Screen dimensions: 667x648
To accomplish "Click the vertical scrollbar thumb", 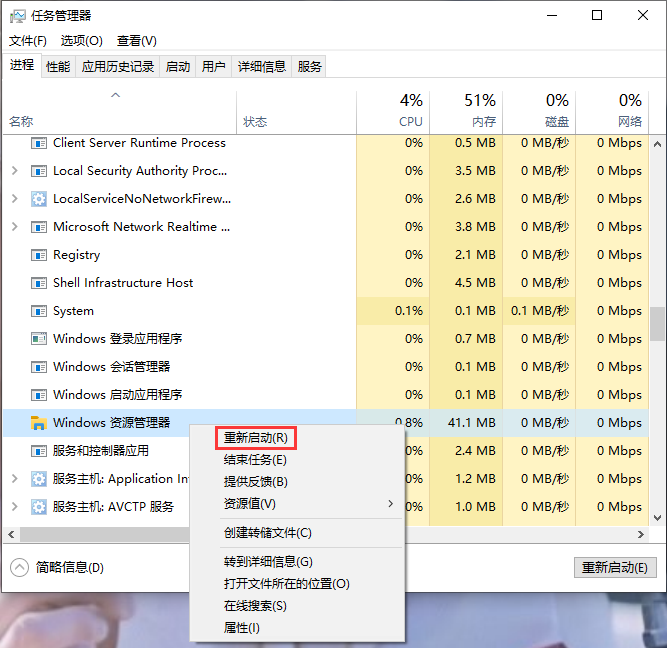I will [x=657, y=323].
